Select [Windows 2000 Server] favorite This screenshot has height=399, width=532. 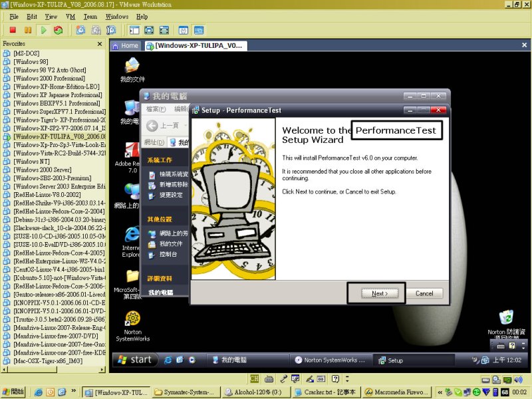tap(42, 170)
